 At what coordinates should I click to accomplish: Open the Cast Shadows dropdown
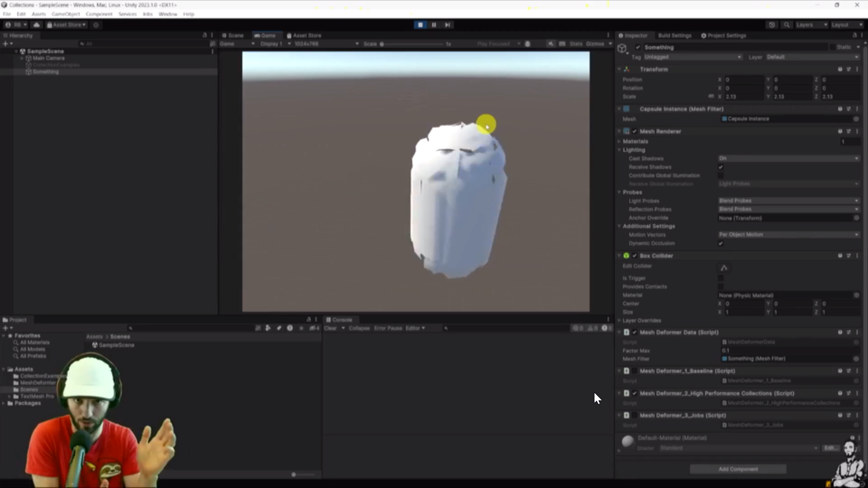coord(788,158)
